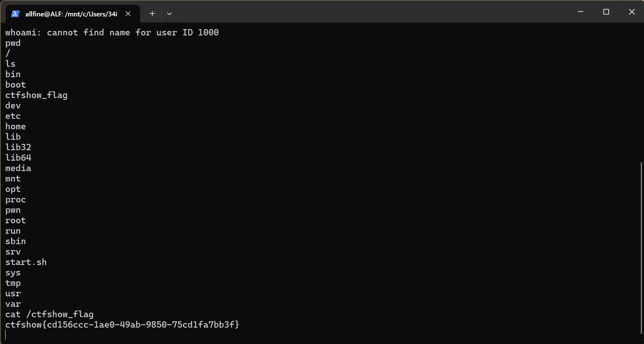Screen dimensions: 644x344
Task: Click the 'cat /ctfshow_flag' command line
Action: [49, 314]
